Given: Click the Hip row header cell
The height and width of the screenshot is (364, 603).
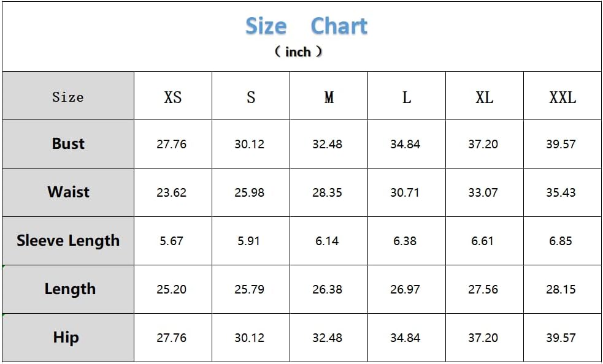Looking at the screenshot, I should coord(68,338).
